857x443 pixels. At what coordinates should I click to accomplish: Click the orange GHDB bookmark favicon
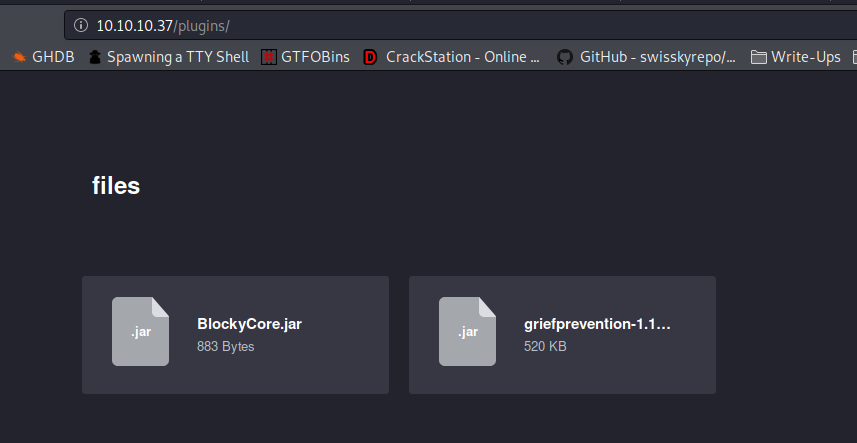19,57
